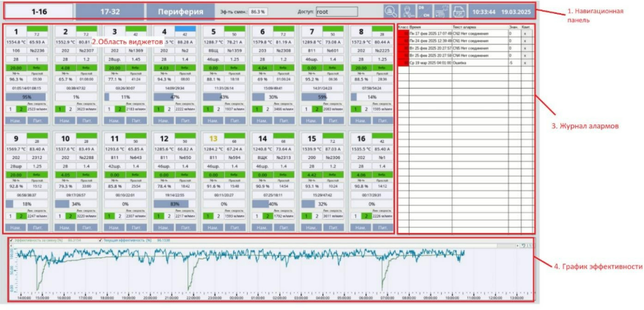
Task: Select option 1 in widget 1
Action: coord(10,109)
